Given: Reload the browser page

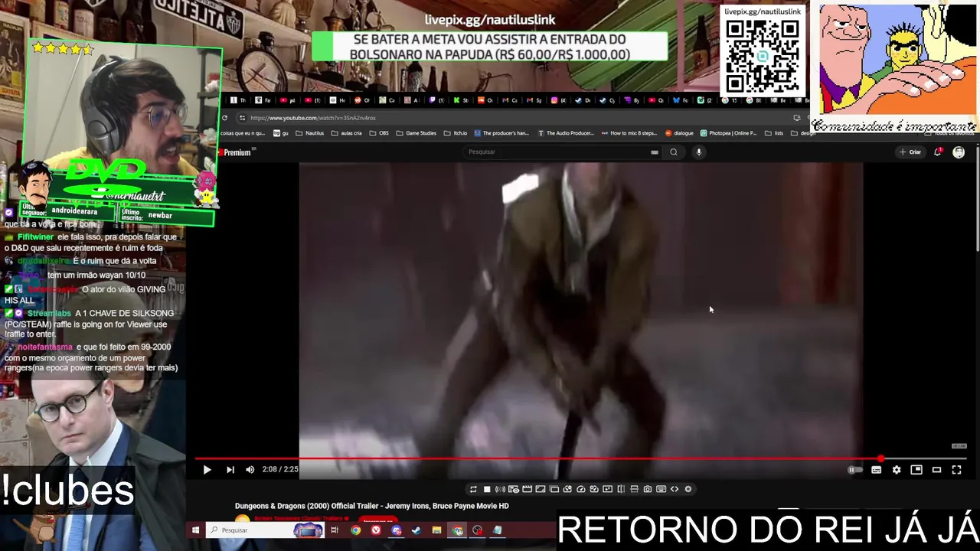Looking at the screenshot, I should tap(224, 118).
